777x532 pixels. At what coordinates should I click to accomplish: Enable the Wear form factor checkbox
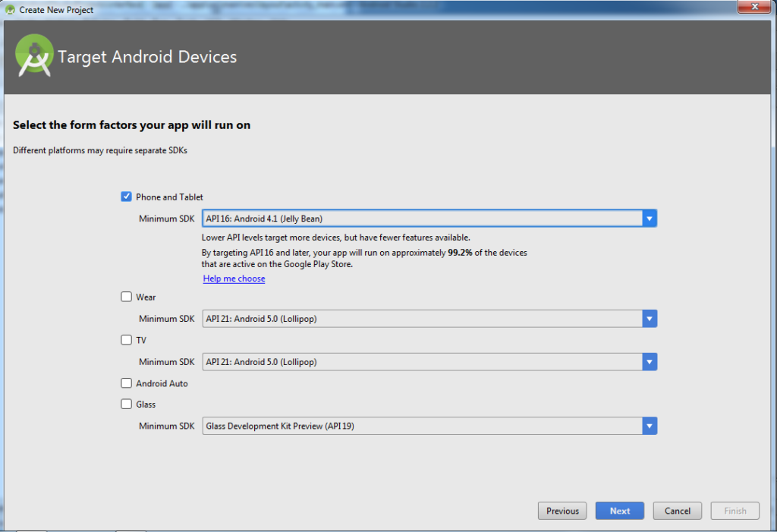[x=127, y=297]
